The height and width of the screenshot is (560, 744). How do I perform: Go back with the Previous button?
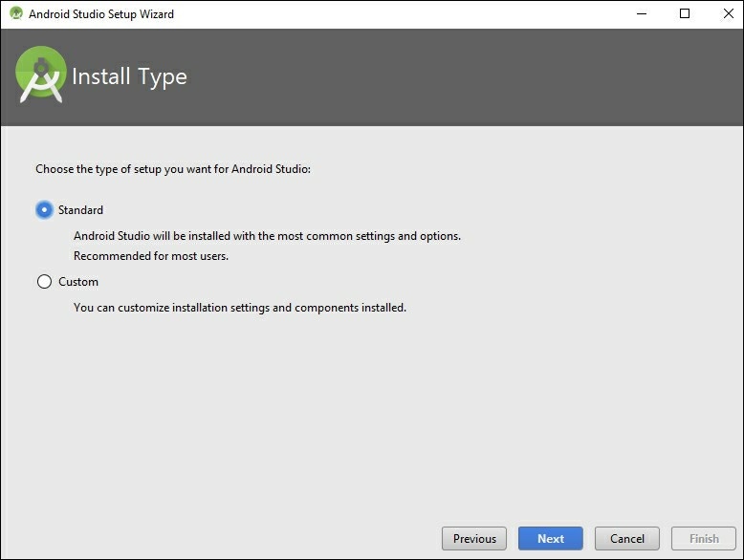tap(474, 539)
